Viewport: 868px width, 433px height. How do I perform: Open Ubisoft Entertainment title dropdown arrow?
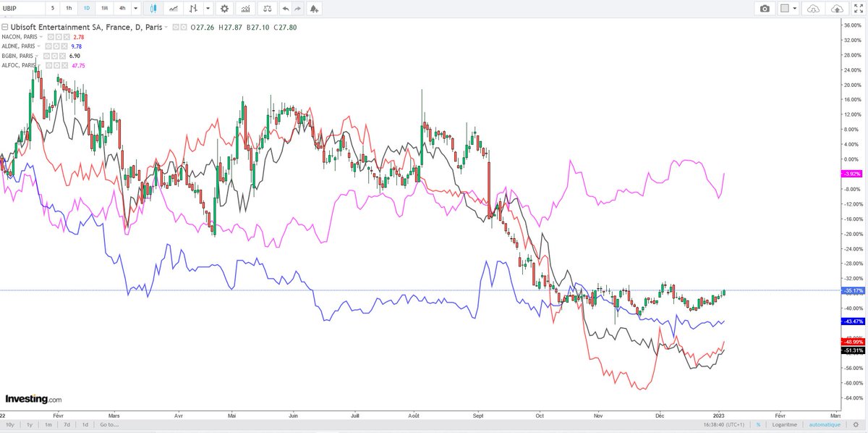(x=166, y=28)
